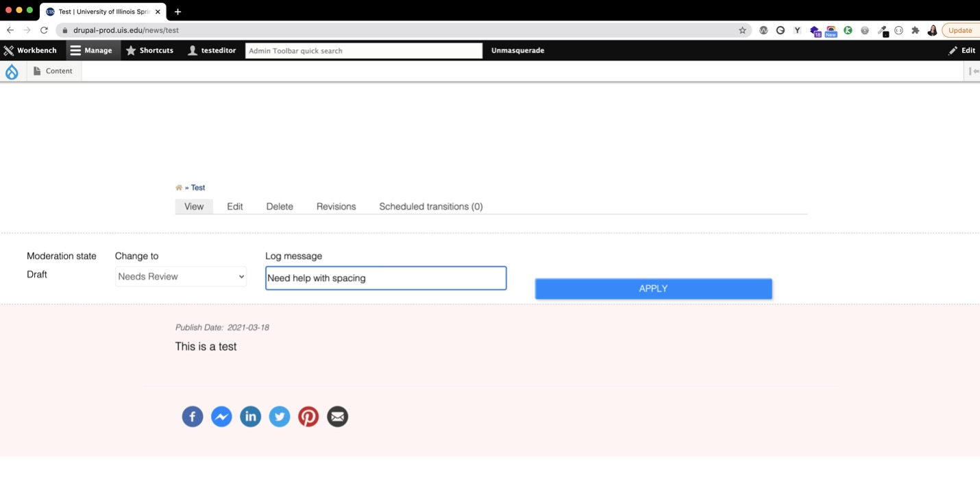Open the gray gear extension icon
This screenshot has height=477, width=980.
(x=865, y=30)
